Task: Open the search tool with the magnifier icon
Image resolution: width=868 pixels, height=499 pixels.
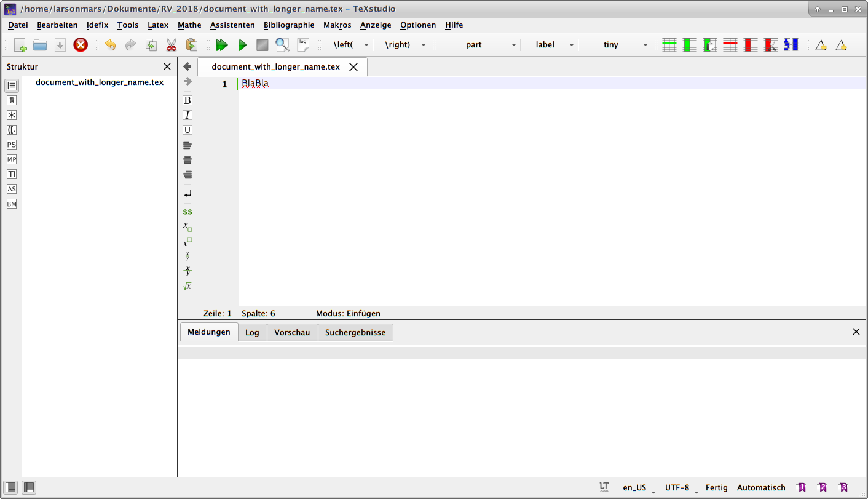Action: 282,44
